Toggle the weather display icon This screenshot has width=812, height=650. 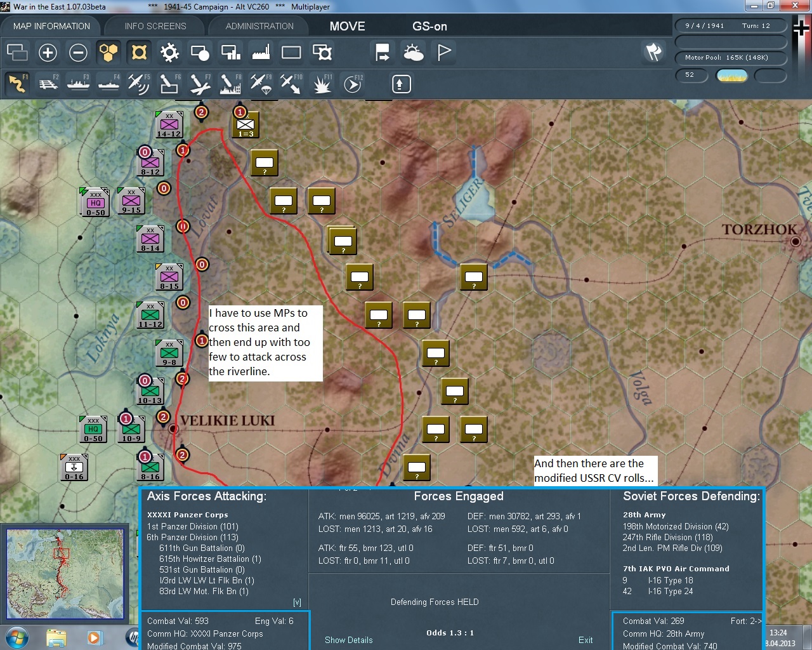(413, 53)
